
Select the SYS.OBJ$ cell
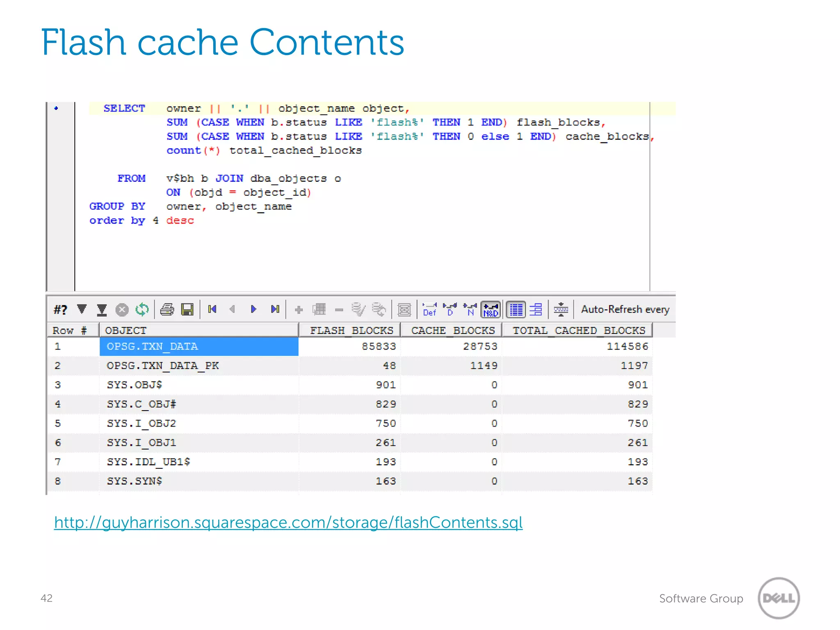click(199, 385)
